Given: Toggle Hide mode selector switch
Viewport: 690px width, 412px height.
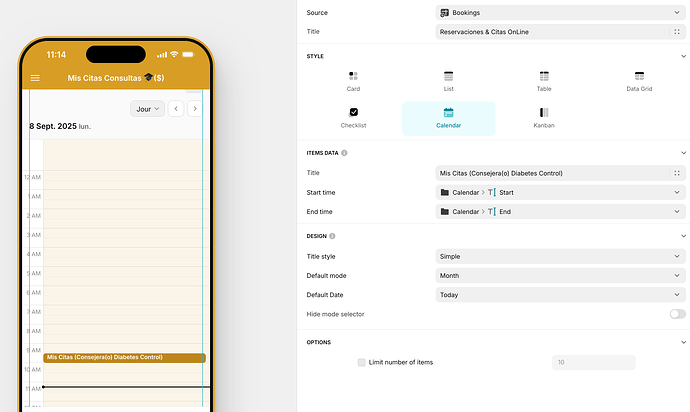Looking at the screenshot, I should point(678,314).
